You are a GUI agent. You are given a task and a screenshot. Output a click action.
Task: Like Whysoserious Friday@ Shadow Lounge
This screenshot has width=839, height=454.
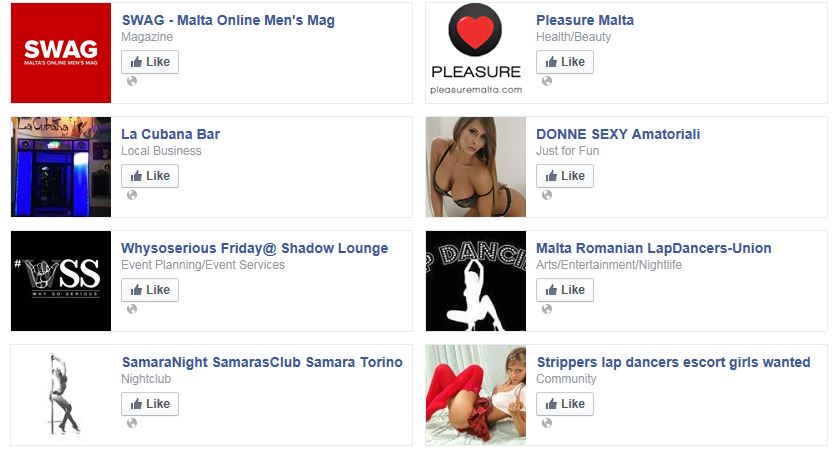(150, 290)
